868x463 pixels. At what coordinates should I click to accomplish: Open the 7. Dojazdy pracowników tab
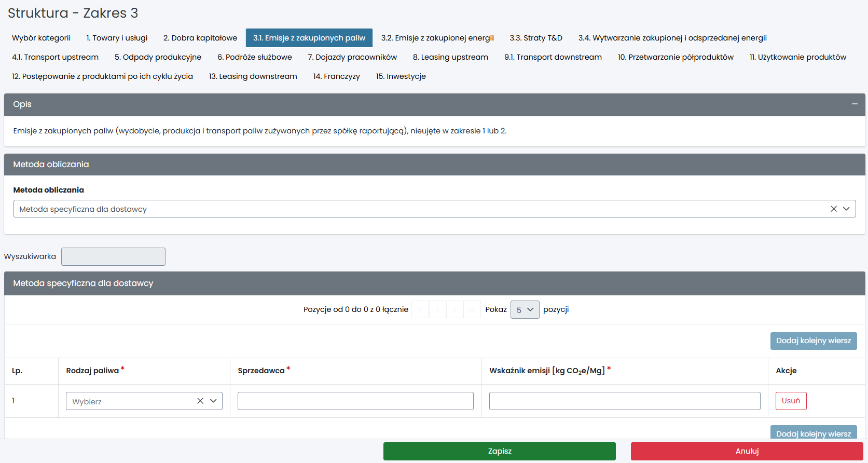coord(352,57)
